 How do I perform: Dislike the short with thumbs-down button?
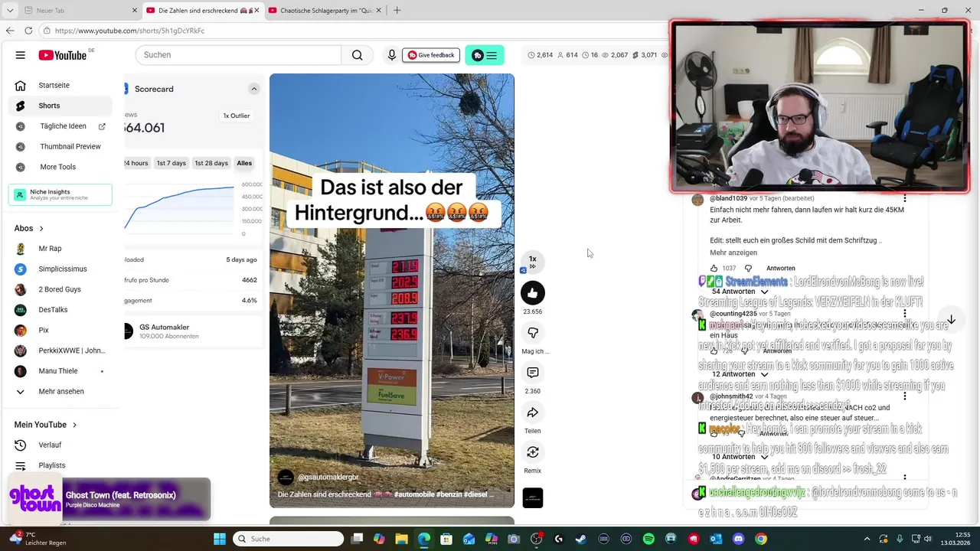click(533, 332)
